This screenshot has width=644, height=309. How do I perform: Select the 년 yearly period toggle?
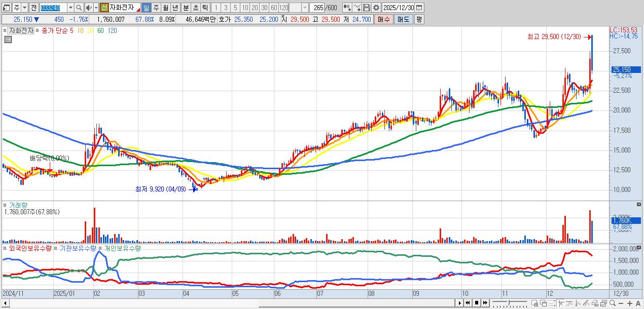(174, 8)
